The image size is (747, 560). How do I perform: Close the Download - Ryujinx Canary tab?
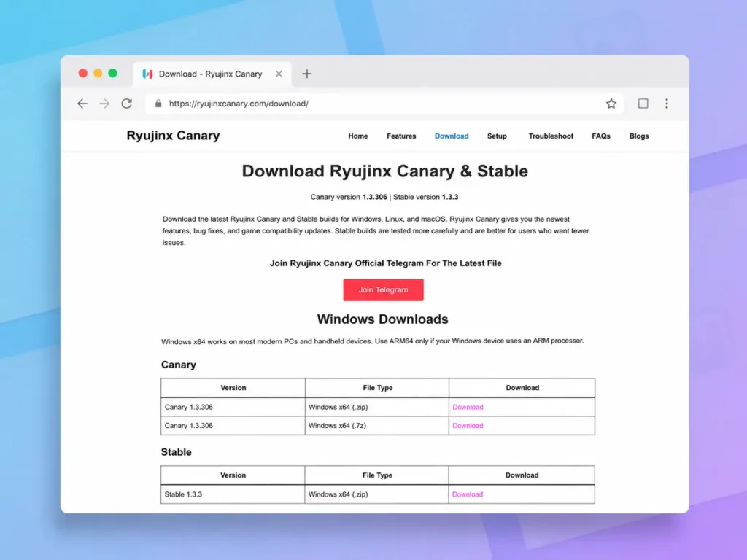point(279,74)
